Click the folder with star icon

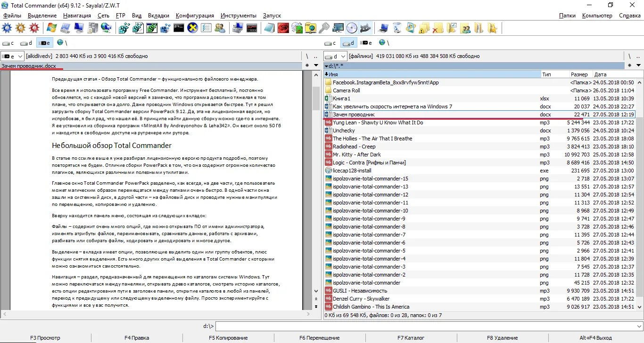click(492, 28)
